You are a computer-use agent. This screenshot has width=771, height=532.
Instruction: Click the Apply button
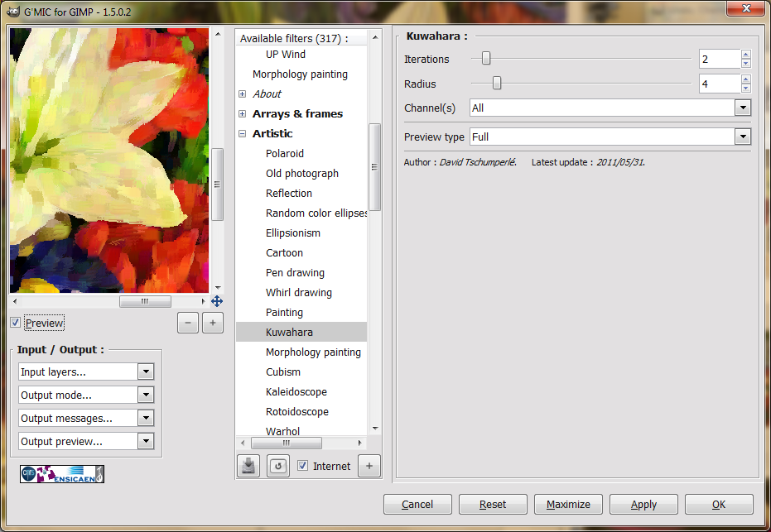tap(643, 505)
